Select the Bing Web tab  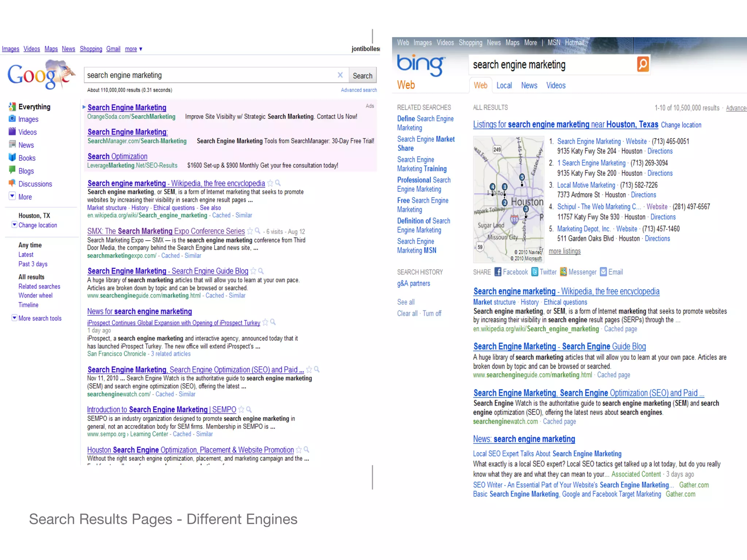tap(480, 85)
